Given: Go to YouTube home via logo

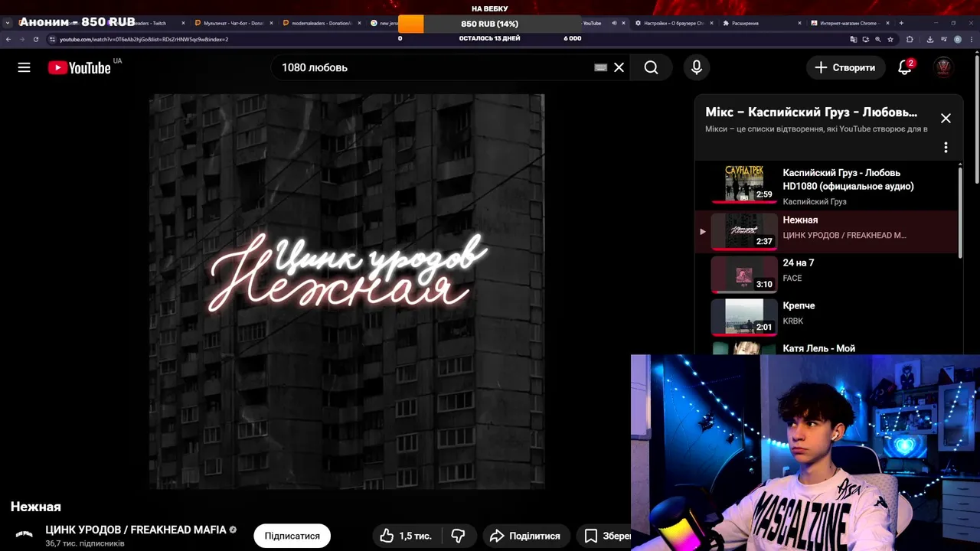Looking at the screenshot, I should [x=80, y=67].
